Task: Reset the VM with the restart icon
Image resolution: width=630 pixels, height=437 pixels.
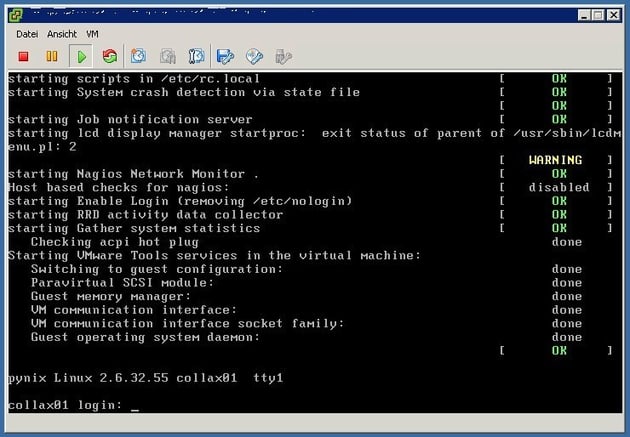Action: [x=110, y=56]
